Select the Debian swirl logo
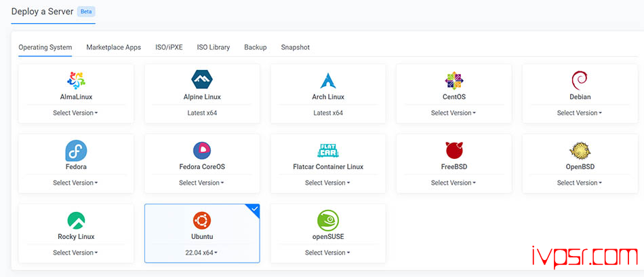The height and width of the screenshot is (277, 644). [x=580, y=80]
